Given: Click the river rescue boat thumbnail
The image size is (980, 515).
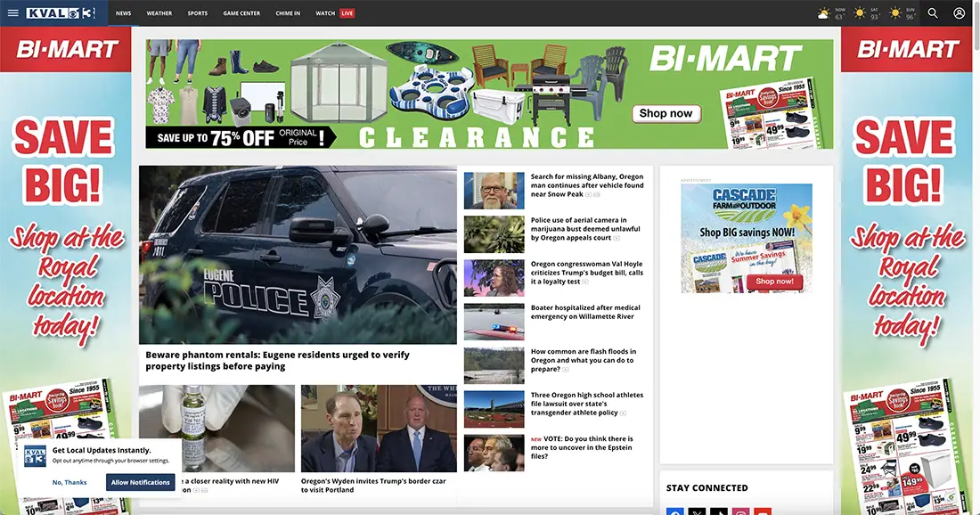Looking at the screenshot, I should (494, 322).
